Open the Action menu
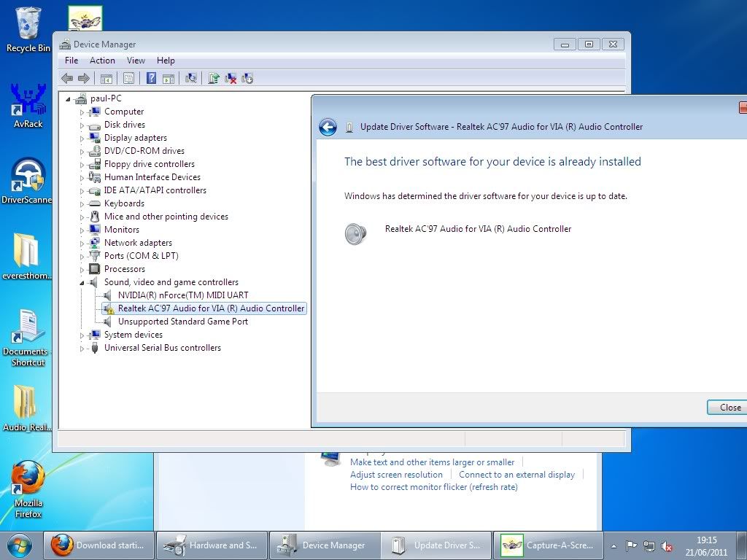The width and height of the screenshot is (747, 560). click(x=102, y=61)
